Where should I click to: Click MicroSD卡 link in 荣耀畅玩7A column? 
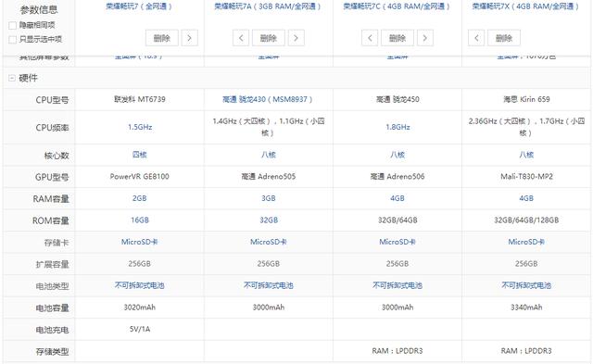pos(269,242)
